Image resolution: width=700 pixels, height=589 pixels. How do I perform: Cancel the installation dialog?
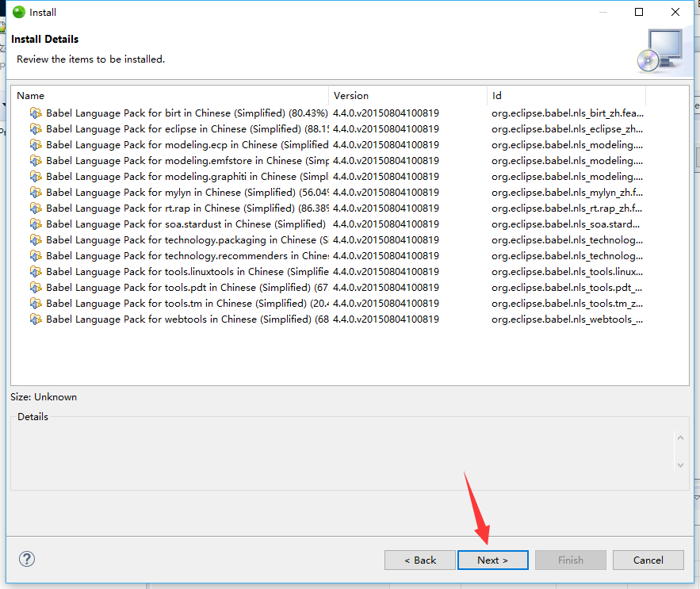pyautogui.click(x=648, y=560)
